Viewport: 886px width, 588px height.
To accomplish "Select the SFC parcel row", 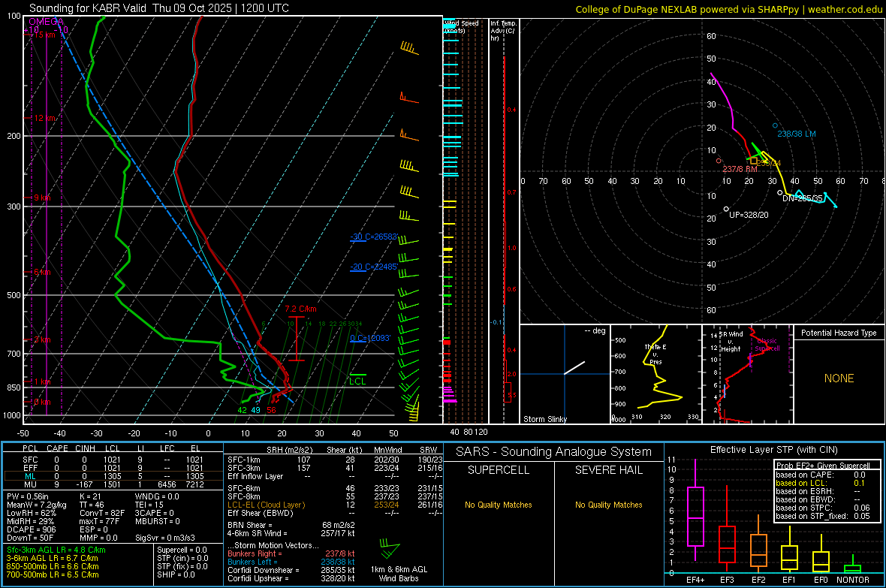I will pyautogui.click(x=113, y=460).
